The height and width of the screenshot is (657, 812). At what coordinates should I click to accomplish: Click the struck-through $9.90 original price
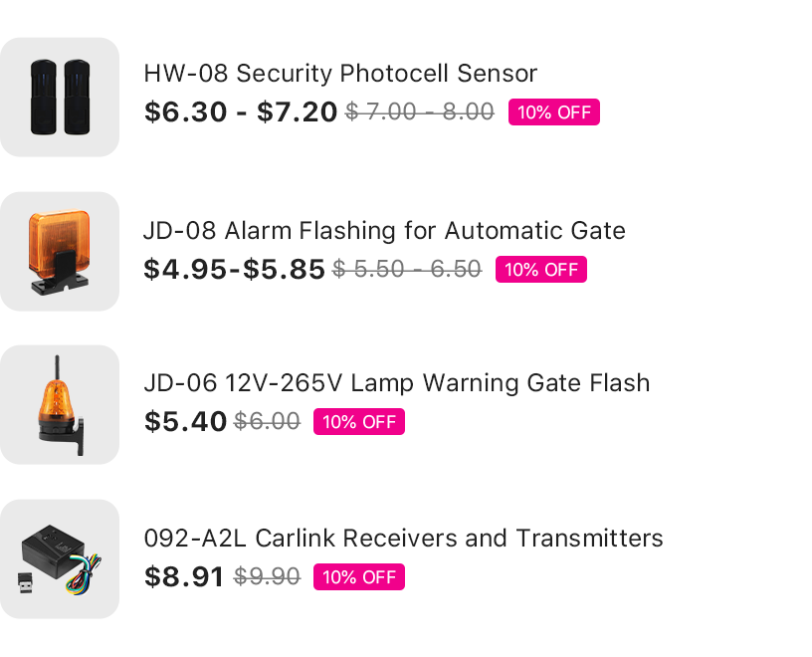(x=268, y=576)
